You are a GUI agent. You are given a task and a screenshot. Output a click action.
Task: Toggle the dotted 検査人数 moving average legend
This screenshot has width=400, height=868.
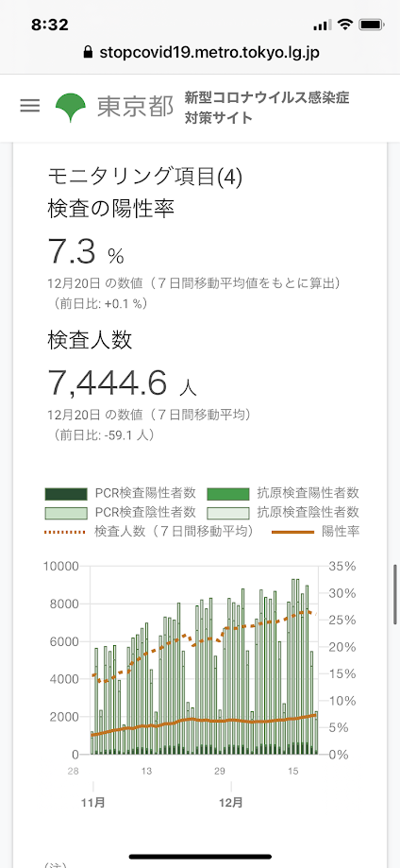pos(149,532)
